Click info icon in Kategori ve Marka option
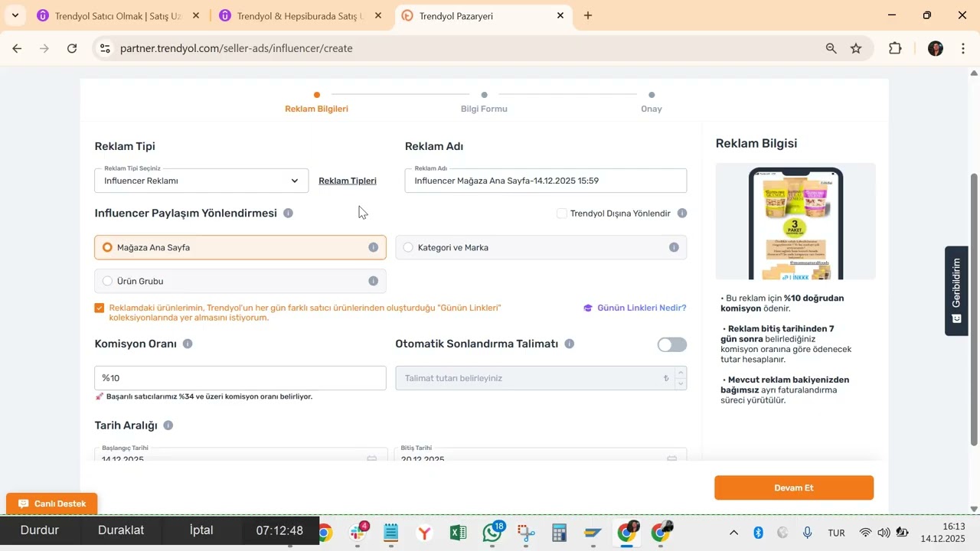This screenshot has width=980, height=551. coord(674,247)
